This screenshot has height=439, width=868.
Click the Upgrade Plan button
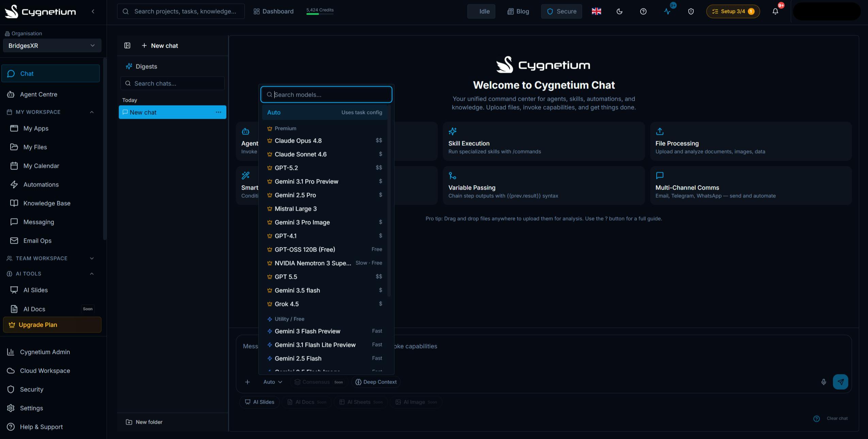52,325
